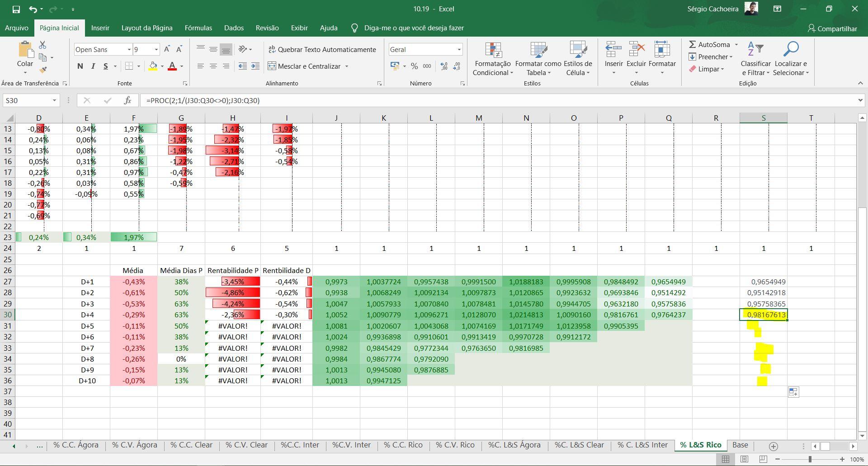
Task: Switch to Page Layout view in status bar
Action: pos(744,459)
